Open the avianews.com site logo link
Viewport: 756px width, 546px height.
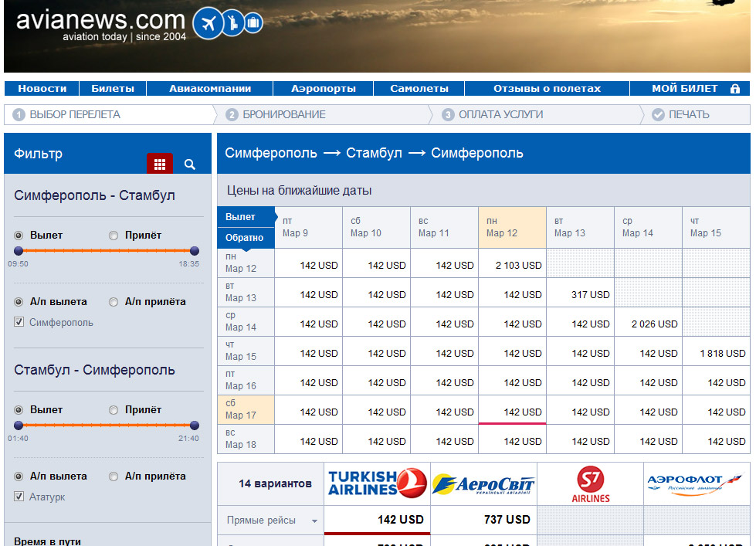point(101,23)
